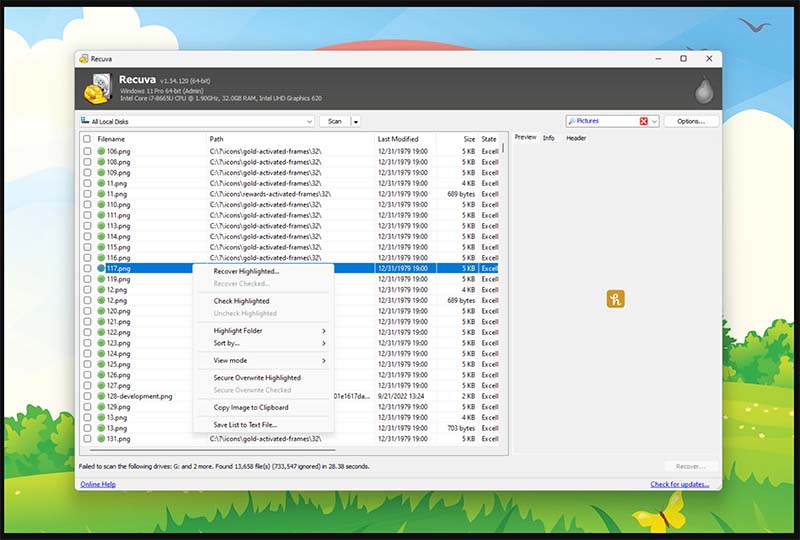800x540 pixels.
Task: Open the Scan button dropdown arrow
Action: click(x=355, y=121)
